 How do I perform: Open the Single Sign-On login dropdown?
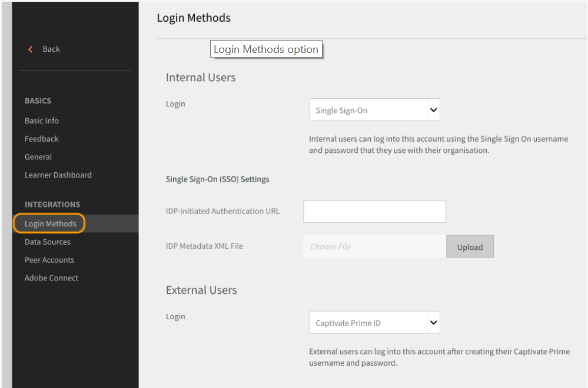click(x=368, y=110)
